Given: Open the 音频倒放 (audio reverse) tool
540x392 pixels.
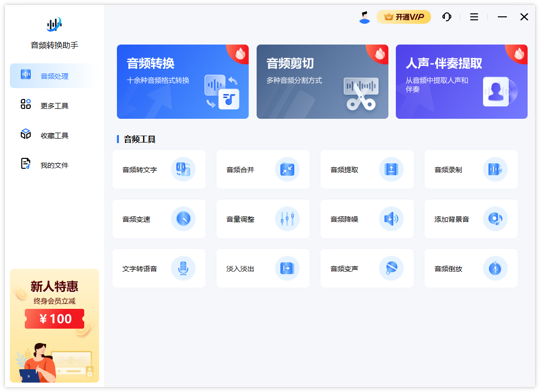Looking at the screenshot, I should pos(471,268).
